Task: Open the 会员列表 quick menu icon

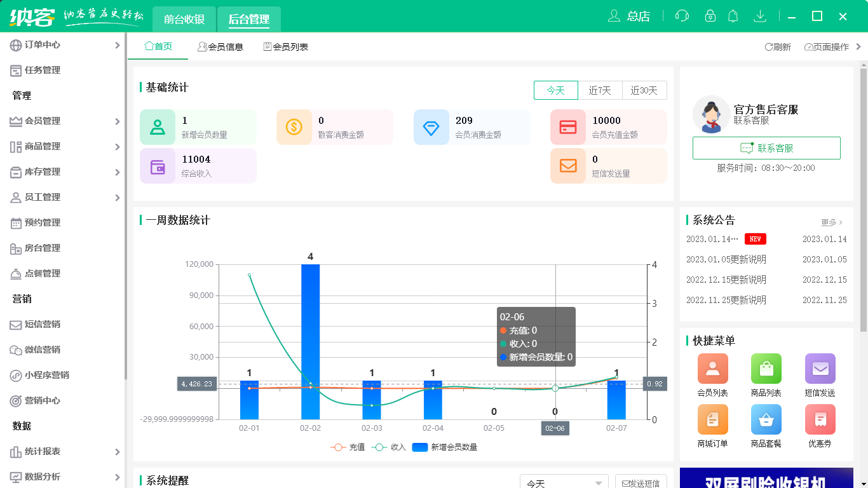Action: (712, 369)
